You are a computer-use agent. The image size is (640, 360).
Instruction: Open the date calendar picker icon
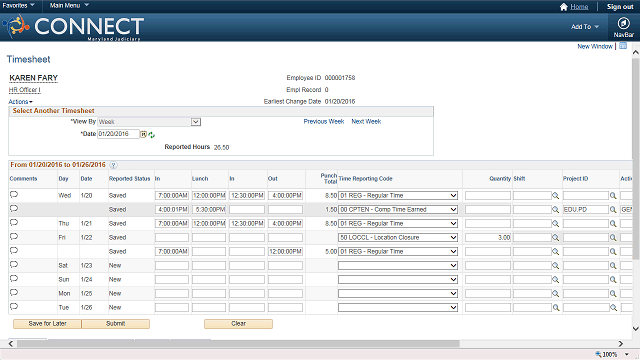(x=144, y=134)
